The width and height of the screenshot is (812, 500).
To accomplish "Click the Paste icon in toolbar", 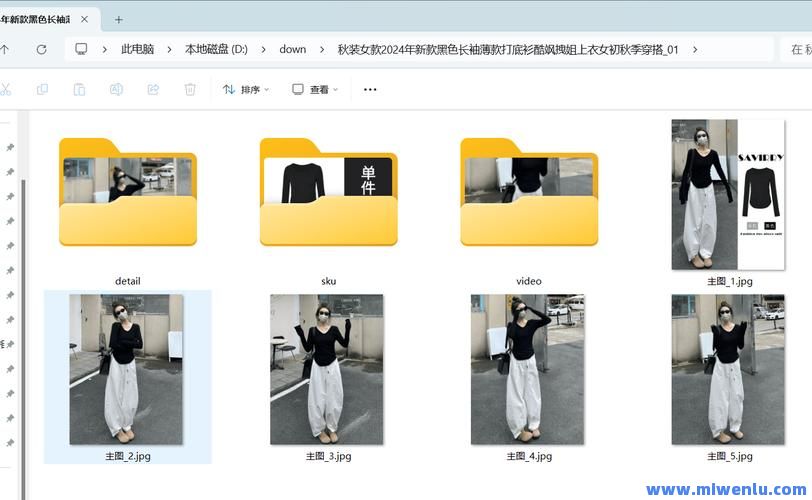I will pyautogui.click(x=79, y=89).
